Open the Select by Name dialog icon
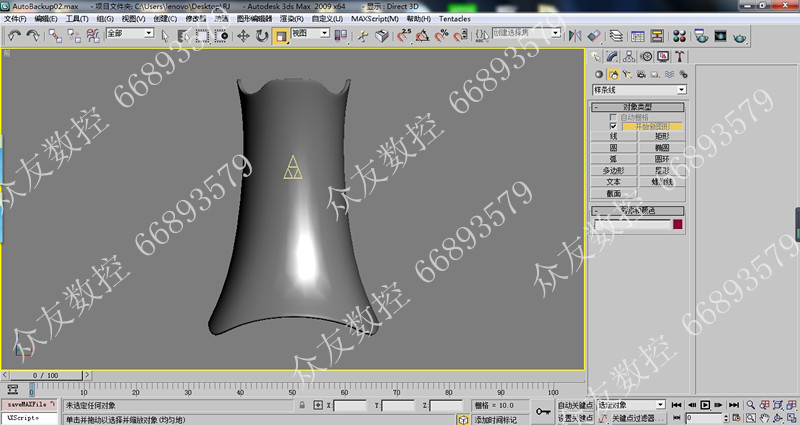Screen dimensions: 800x425 coord(183,36)
